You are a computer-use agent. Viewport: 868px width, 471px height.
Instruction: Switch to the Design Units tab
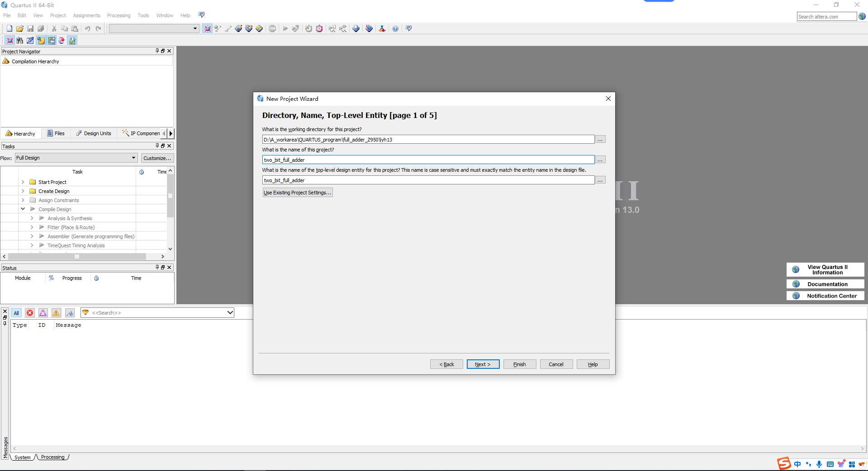(x=94, y=133)
